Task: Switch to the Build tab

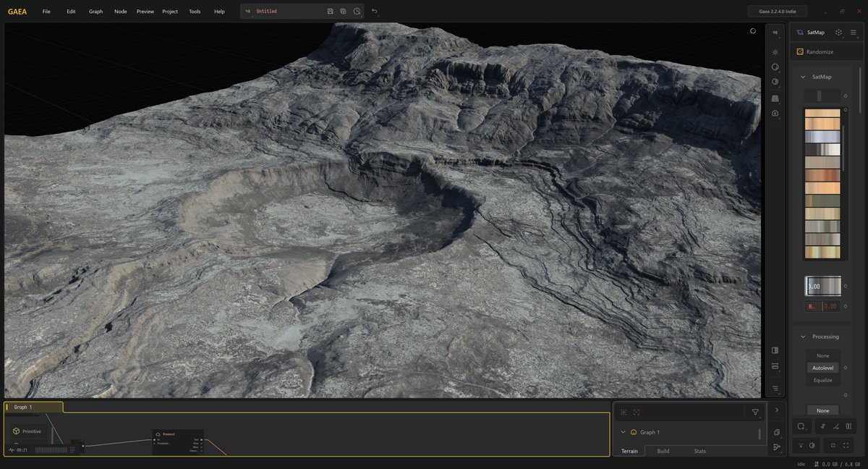Action: (x=663, y=451)
